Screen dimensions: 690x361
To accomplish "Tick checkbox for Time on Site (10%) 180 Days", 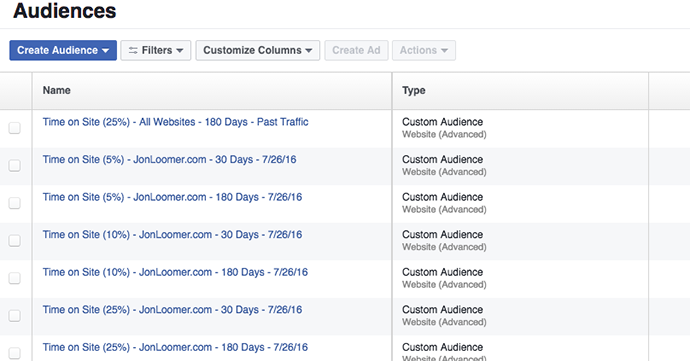I will coord(15,278).
